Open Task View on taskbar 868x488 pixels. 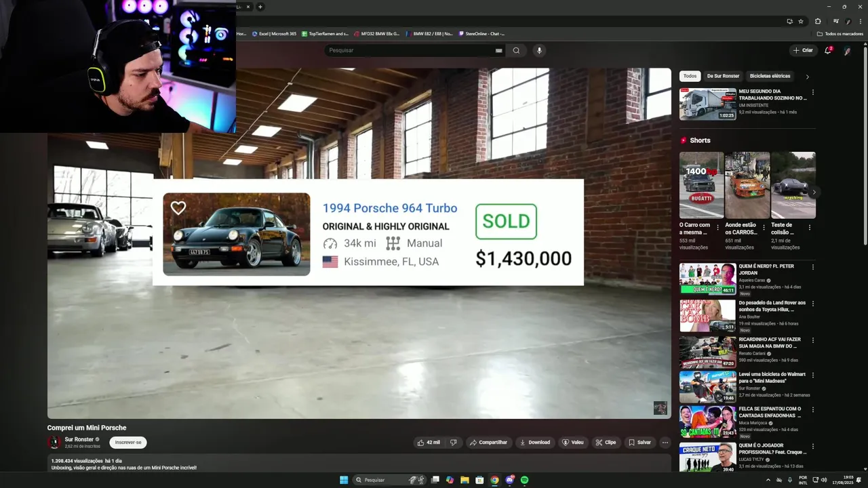(x=435, y=480)
